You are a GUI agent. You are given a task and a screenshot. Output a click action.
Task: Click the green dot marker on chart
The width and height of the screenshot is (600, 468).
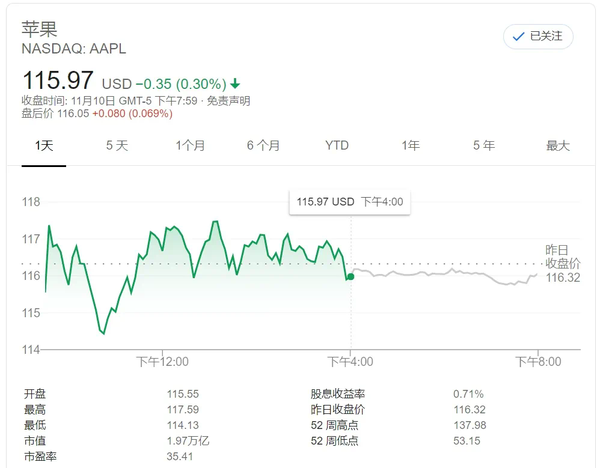pyautogui.click(x=350, y=276)
